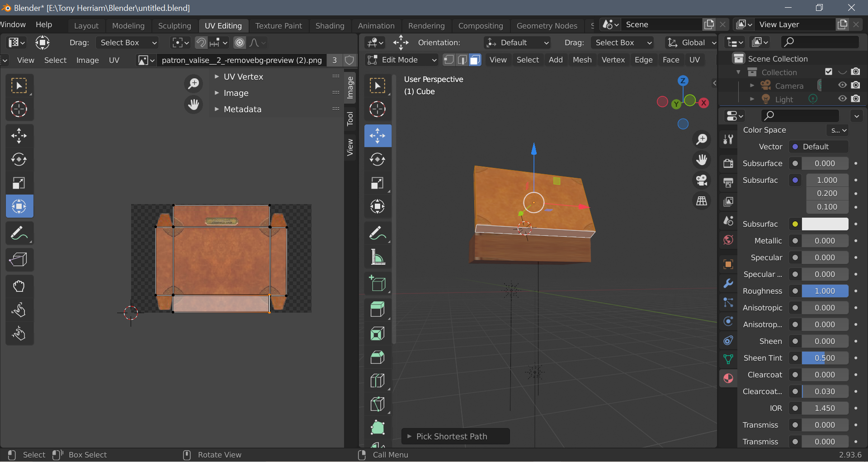
Task: Toggle camera view in 3D viewport
Action: pos(702,180)
